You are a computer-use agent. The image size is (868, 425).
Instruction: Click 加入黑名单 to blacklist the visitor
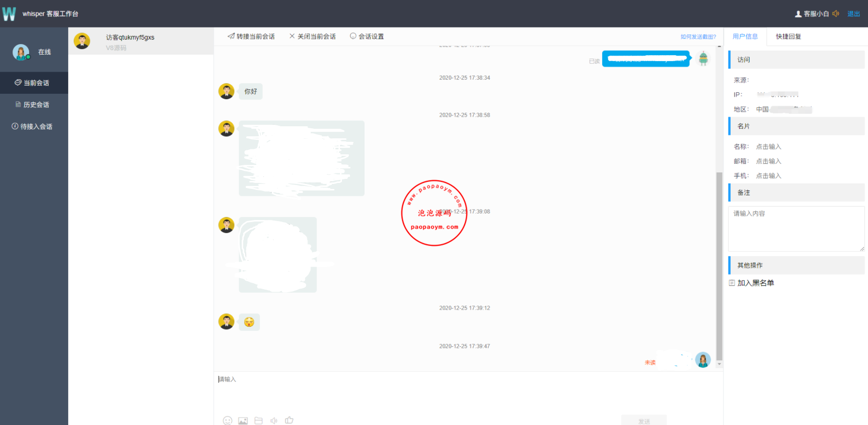pyautogui.click(x=756, y=283)
